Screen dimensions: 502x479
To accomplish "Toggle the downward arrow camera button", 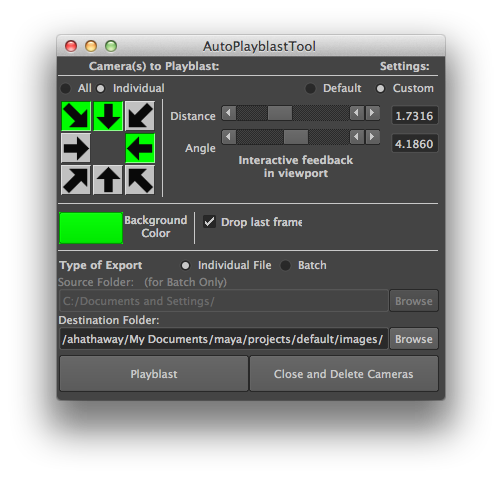I will coord(108,116).
